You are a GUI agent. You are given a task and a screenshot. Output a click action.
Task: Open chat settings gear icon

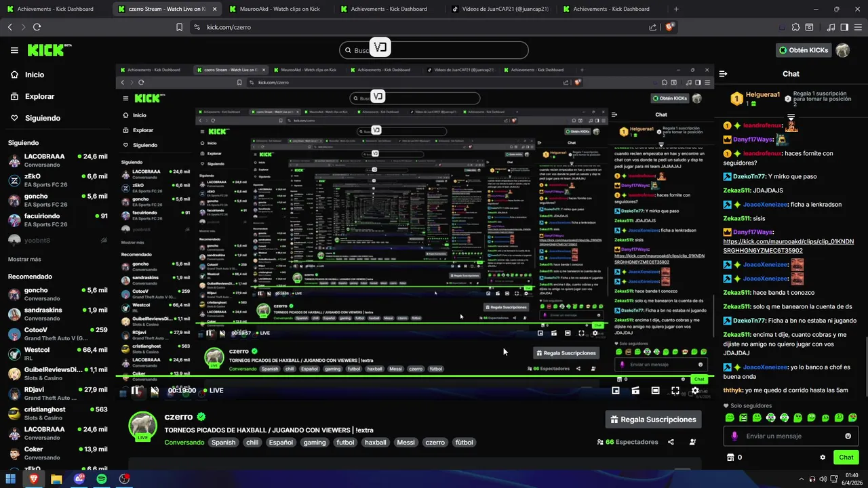coord(823,457)
